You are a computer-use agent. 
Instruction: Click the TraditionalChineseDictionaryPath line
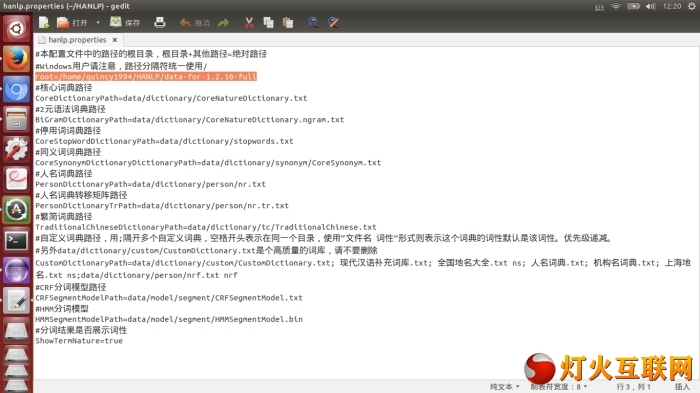(x=206, y=227)
